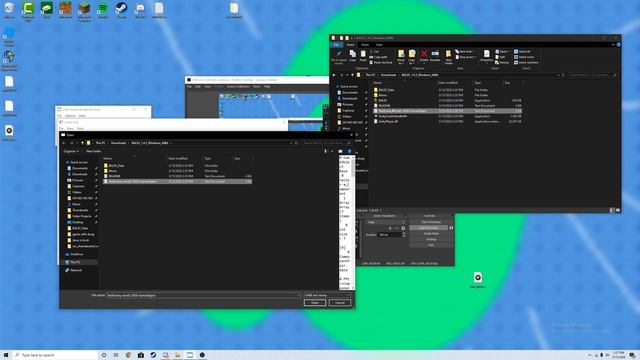Image resolution: width=640 pixels, height=360 pixels.
Task: Click New folder in the Open dialog toolbar
Action: [x=93, y=151]
